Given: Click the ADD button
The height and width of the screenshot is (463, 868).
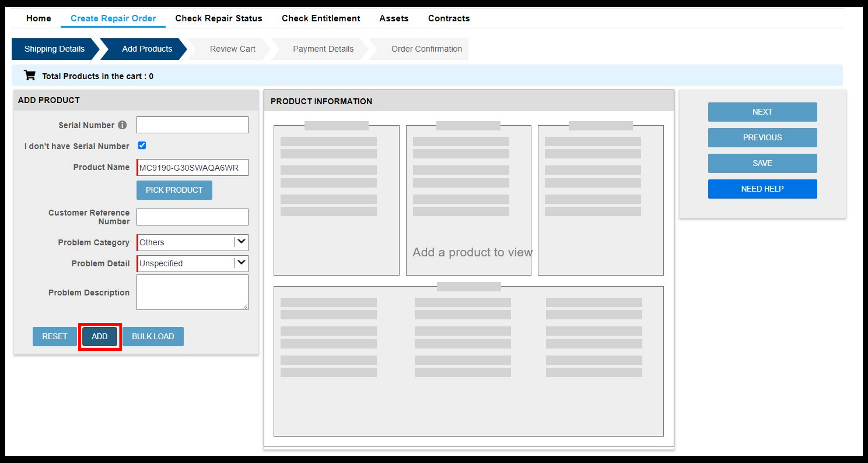Looking at the screenshot, I should (99, 336).
